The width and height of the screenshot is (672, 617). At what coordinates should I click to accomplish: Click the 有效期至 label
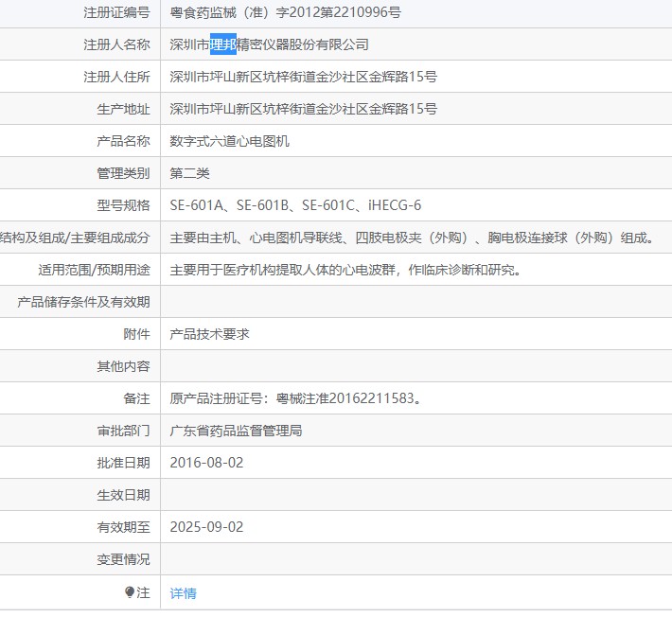123,527
